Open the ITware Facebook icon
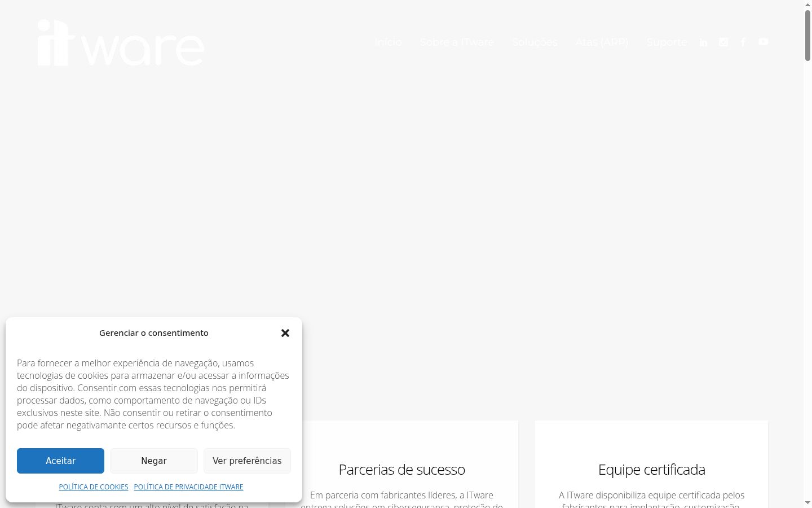This screenshot has width=812, height=508. (x=743, y=42)
